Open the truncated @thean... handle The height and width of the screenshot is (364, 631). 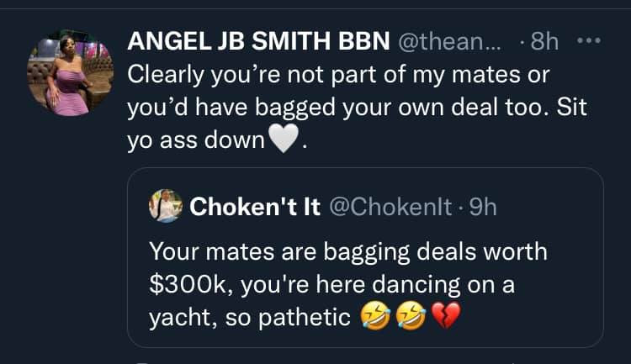coord(449,41)
